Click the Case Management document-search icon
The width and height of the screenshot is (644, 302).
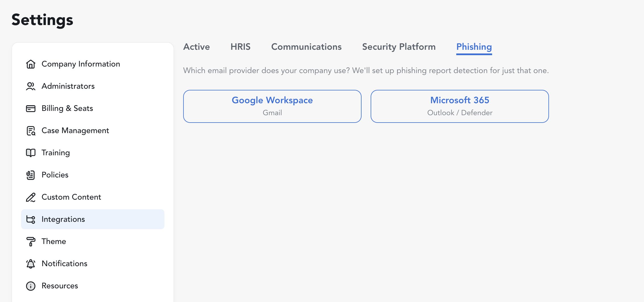31,131
